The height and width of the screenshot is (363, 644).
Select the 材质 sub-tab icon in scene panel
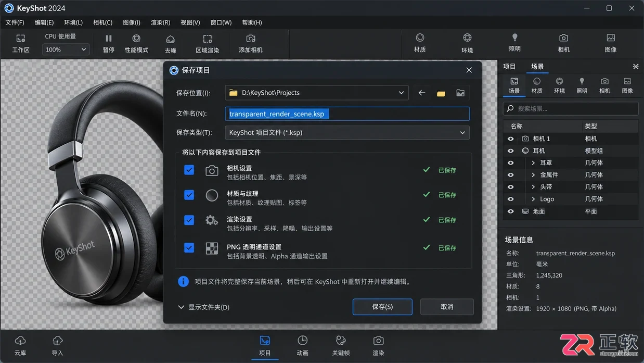(x=537, y=81)
